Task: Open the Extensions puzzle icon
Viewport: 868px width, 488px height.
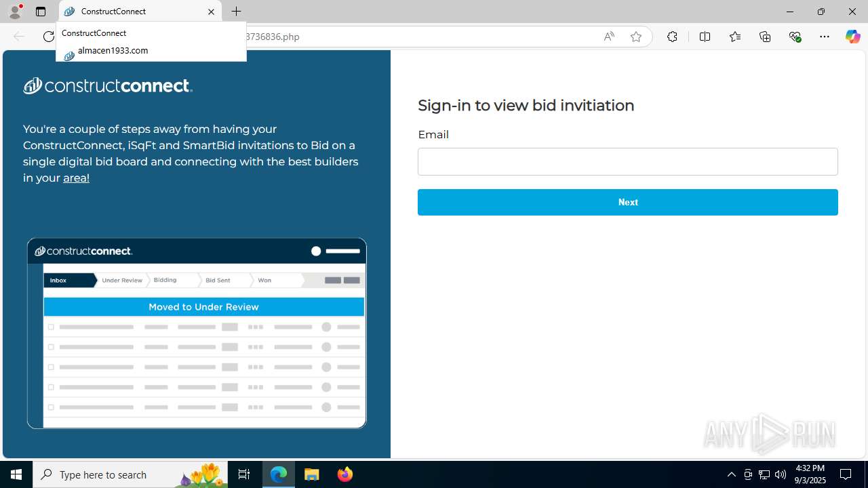Action: [x=672, y=37]
